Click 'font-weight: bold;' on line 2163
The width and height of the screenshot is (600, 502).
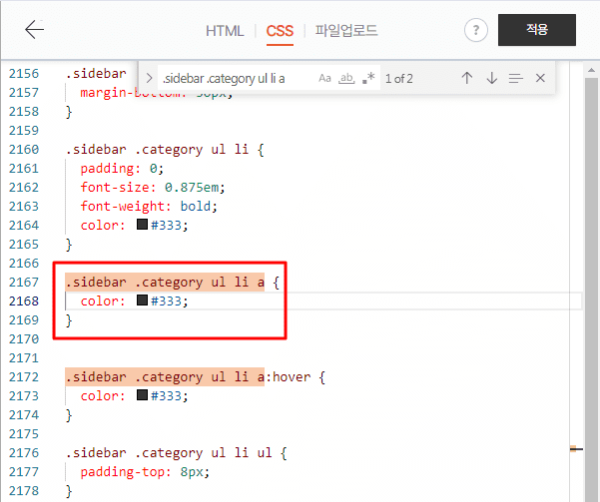tap(149, 206)
